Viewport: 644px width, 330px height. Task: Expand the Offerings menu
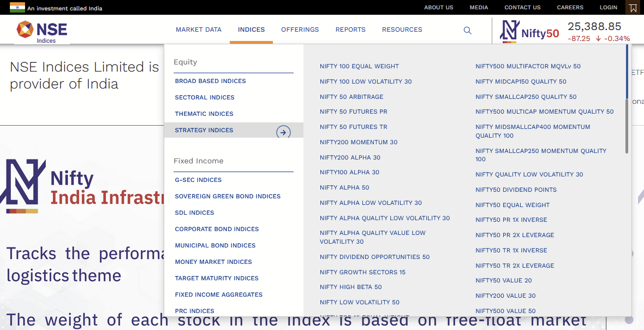300,30
